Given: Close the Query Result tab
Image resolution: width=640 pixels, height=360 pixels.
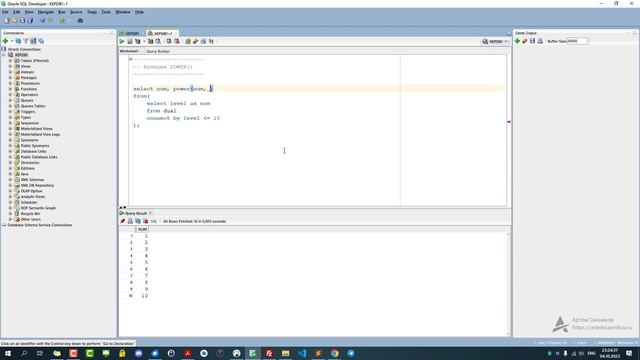Looking at the screenshot, I should (150, 213).
